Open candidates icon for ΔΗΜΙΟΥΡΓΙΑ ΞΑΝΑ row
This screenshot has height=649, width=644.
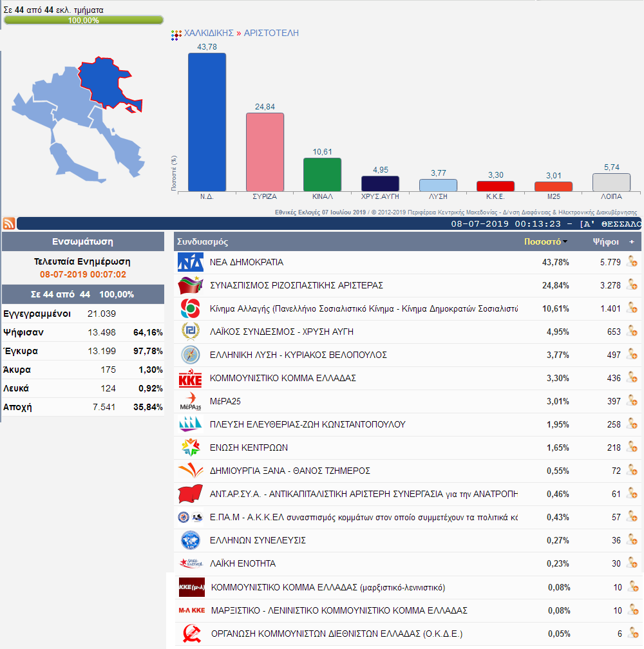632,470
